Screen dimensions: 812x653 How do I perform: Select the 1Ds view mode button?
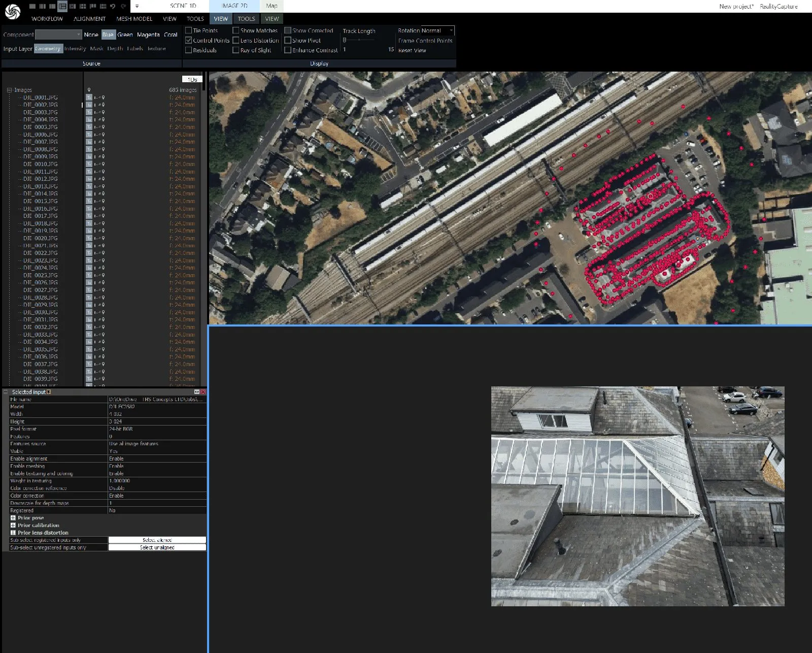tap(192, 79)
